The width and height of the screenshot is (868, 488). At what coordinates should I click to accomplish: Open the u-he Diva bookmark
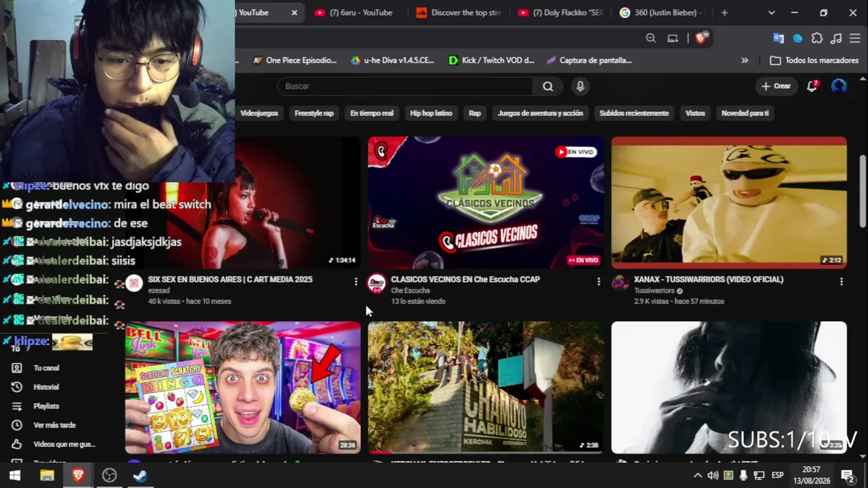[x=393, y=60]
